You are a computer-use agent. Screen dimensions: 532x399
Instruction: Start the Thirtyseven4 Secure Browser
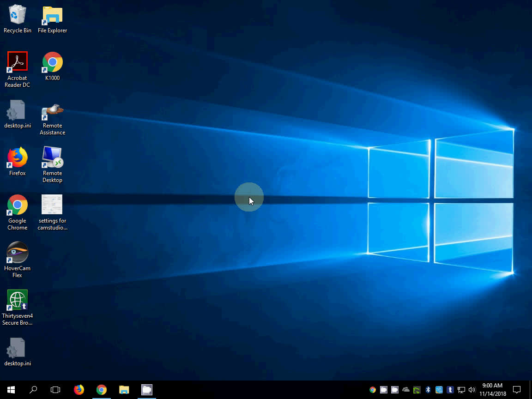tap(17, 299)
